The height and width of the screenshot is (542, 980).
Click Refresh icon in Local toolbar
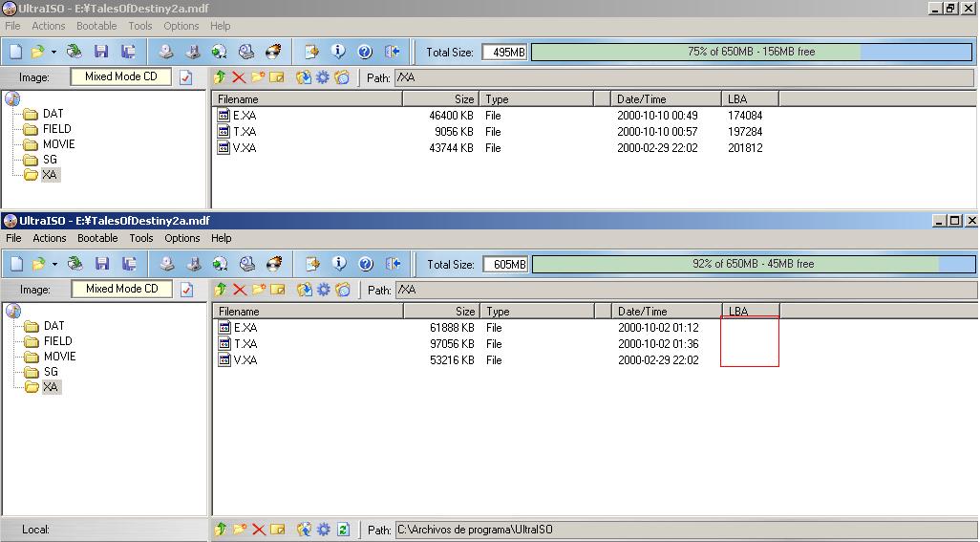[343, 530]
